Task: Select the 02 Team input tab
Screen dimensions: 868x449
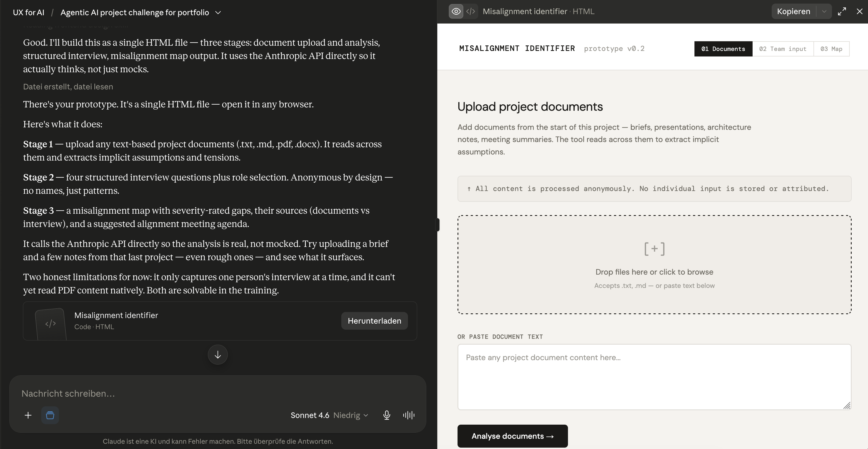Action: click(x=783, y=49)
